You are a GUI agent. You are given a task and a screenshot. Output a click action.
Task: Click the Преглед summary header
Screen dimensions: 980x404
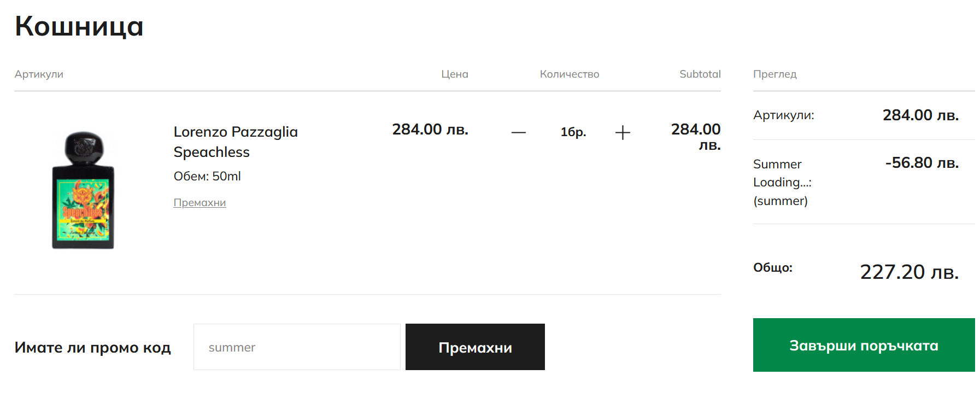(775, 74)
